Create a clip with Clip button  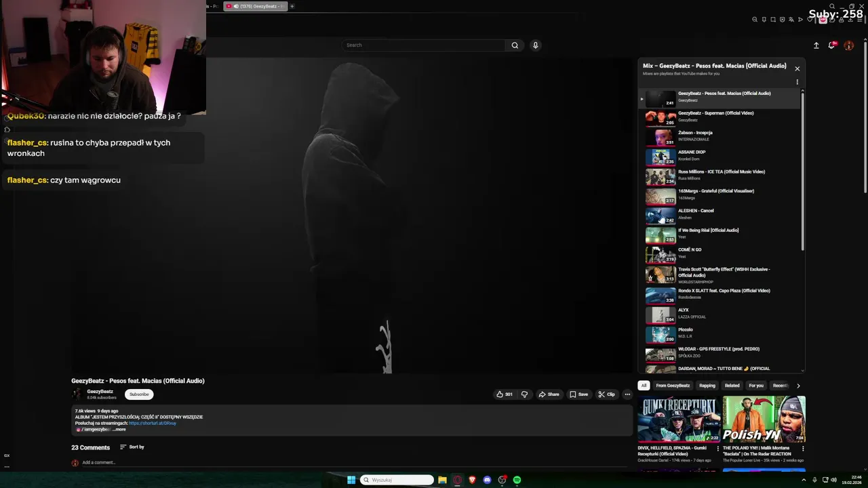coord(606,394)
